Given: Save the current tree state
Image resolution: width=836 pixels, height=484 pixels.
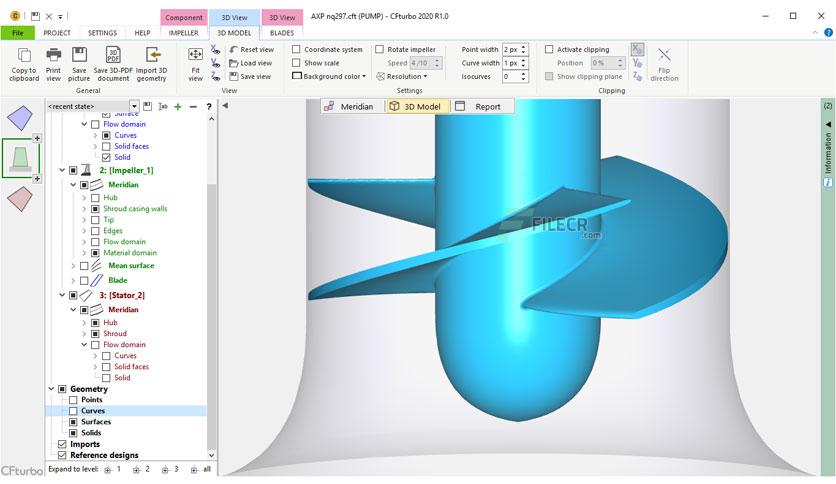Looking at the screenshot, I should point(148,107).
